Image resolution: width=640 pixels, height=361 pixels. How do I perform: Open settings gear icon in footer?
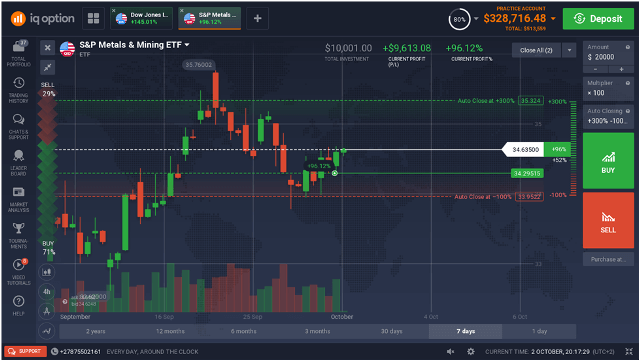471,352
